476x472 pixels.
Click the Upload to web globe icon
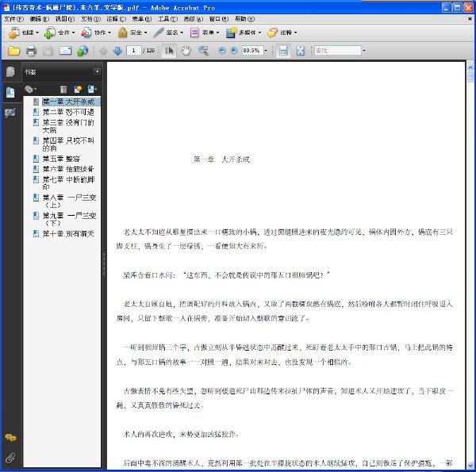point(83,51)
